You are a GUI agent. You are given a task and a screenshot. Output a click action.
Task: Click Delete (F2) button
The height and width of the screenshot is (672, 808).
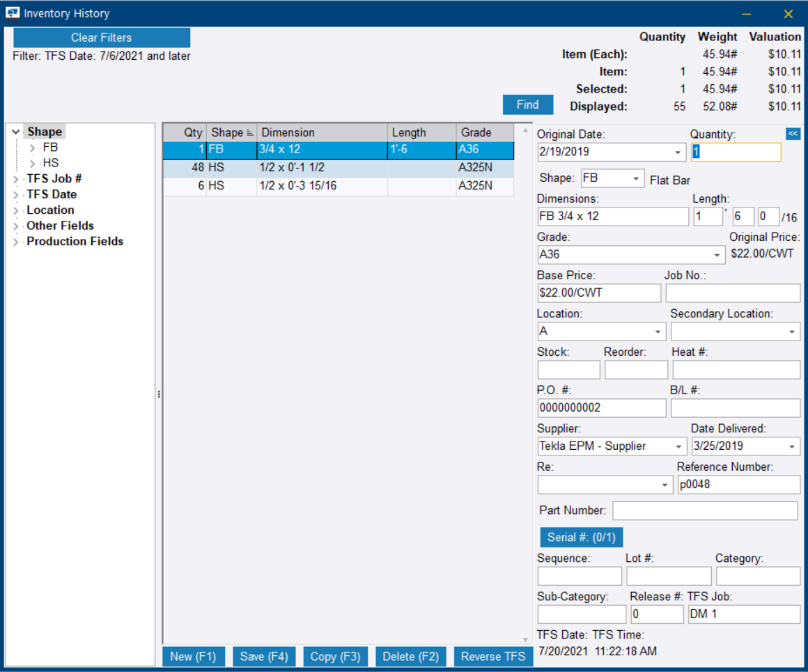click(411, 657)
